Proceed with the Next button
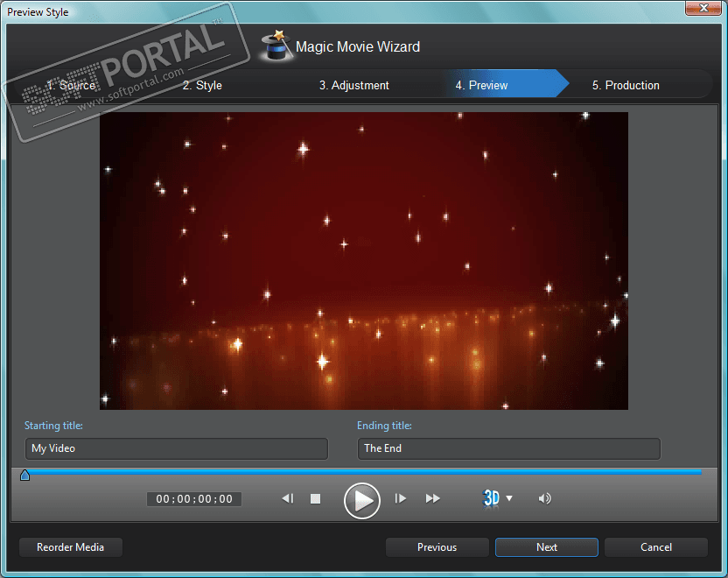Image resolution: width=728 pixels, height=578 pixels. pos(547,547)
